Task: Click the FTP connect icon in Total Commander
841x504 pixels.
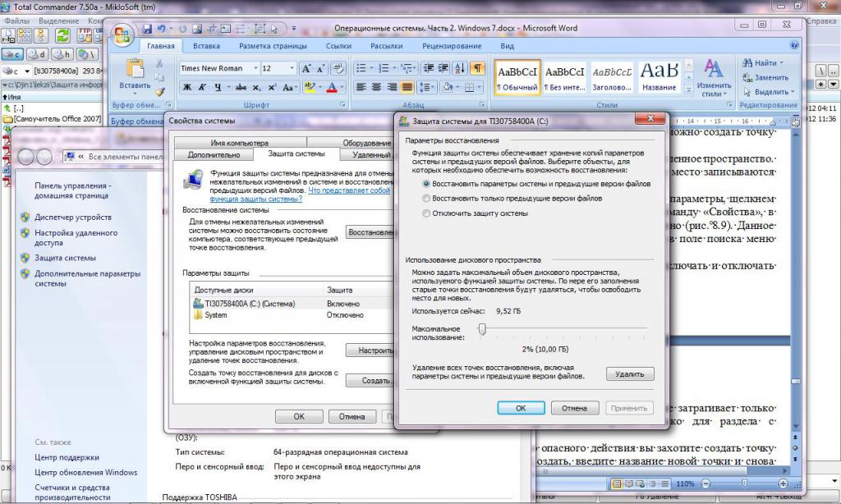Action: coord(85,36)
